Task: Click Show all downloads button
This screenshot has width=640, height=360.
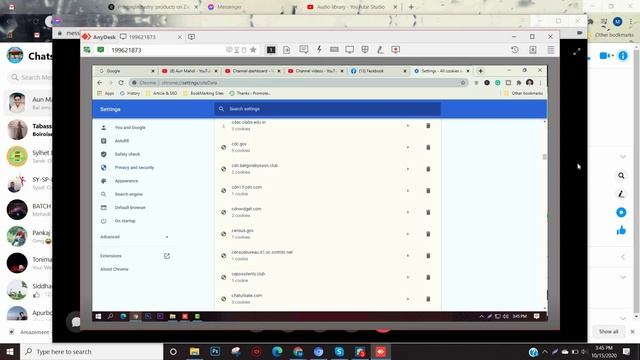Action: click(x=609, y=332)
